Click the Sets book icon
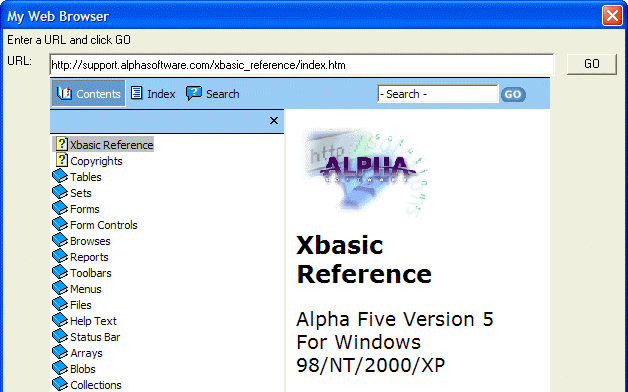 [60, 192]
